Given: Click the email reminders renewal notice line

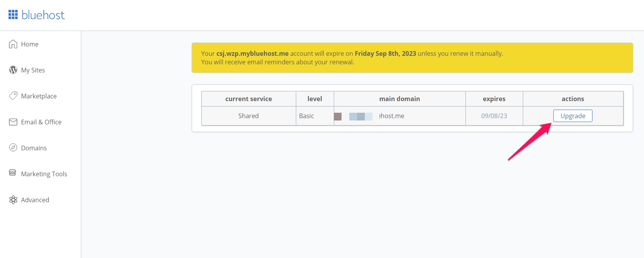Looking at the screenshot, I should (x=278, y=62).
